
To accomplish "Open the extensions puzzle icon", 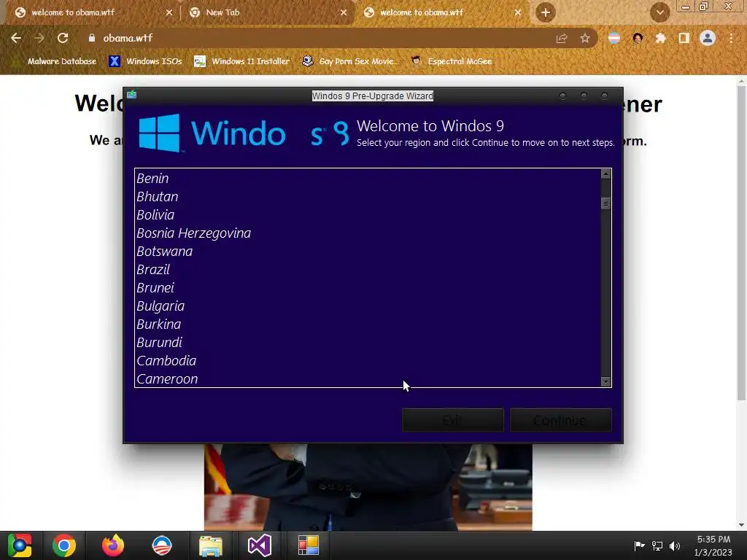I will (660, 38).
